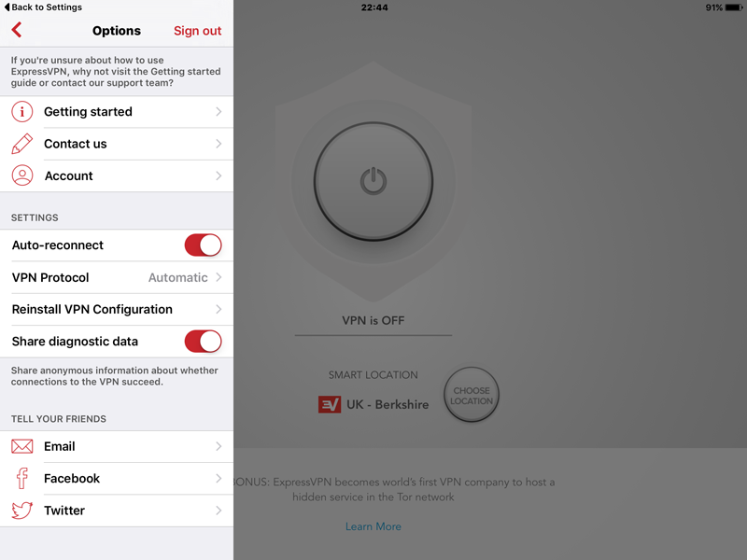The image size is (747, 560).
Task: Tap the VPN power button
Action: pyautogui.click(x=373, y=181)
